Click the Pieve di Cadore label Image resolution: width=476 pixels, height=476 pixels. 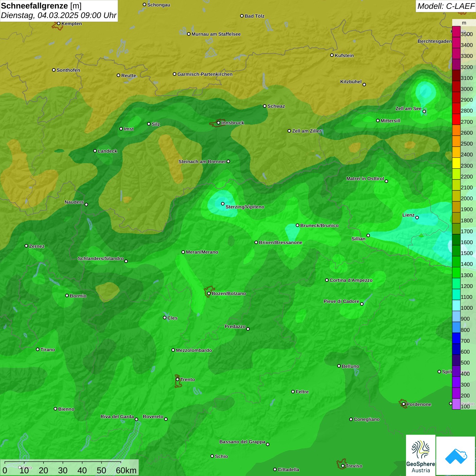click(341, 301)
